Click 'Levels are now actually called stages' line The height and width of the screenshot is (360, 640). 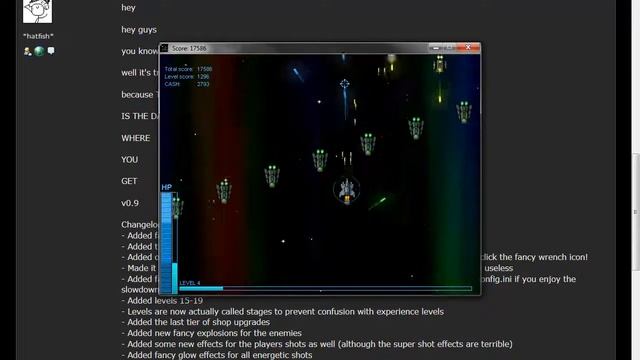pyautogui.click(x=282, y=312)
